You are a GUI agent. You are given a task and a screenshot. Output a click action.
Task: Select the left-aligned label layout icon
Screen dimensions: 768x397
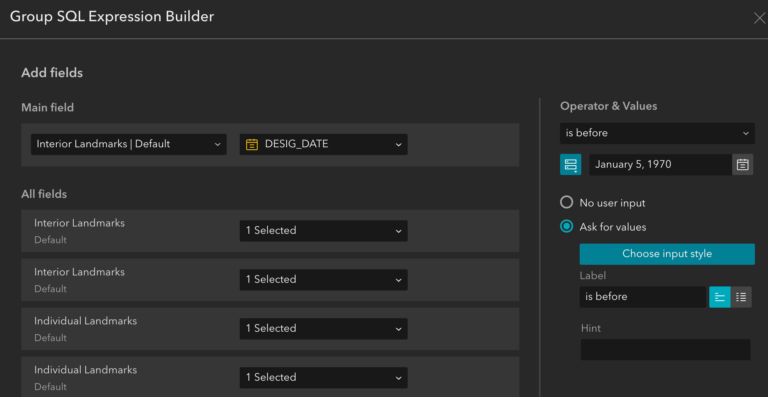[x=720, y=297]
